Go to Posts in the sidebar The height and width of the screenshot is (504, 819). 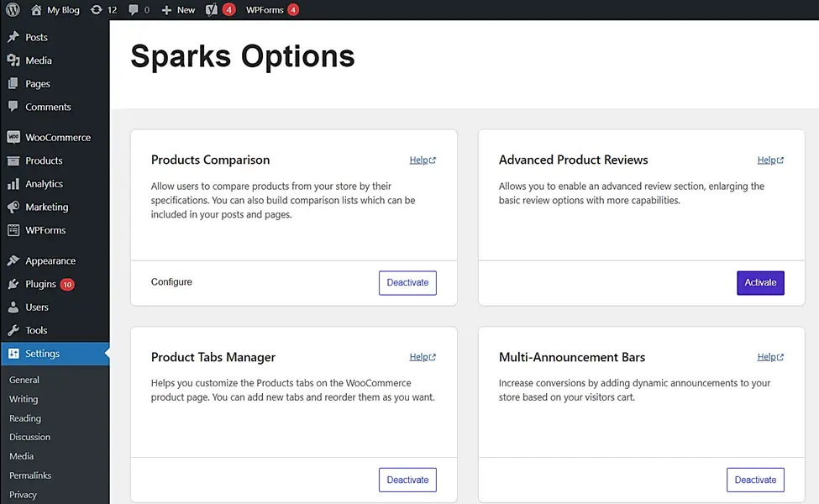tap(37, 37)
